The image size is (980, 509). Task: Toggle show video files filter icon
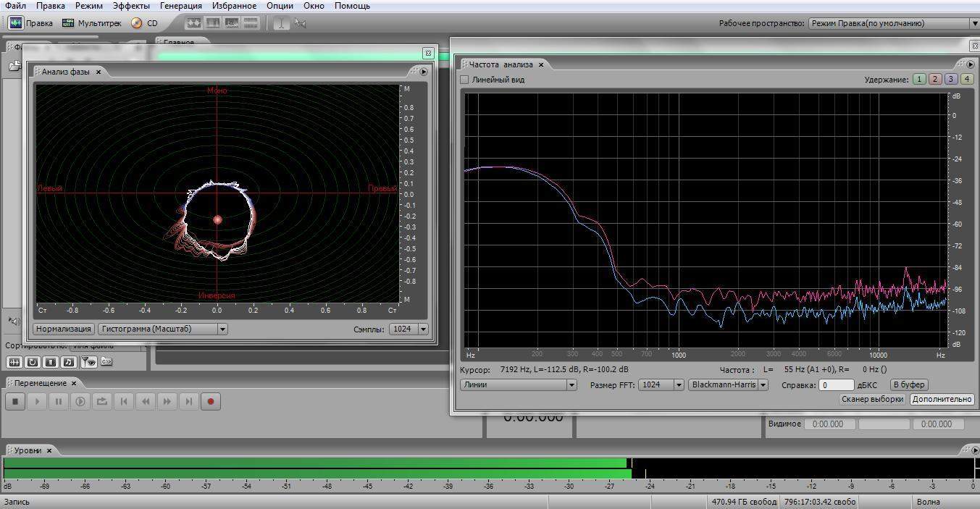pyautogui.click(x=51, y=362)
